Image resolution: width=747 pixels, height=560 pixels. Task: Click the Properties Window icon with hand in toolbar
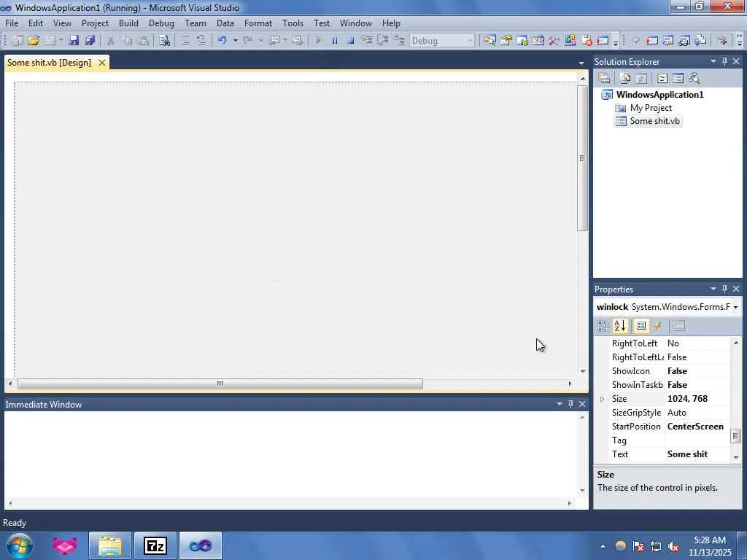tap(506, 41)
